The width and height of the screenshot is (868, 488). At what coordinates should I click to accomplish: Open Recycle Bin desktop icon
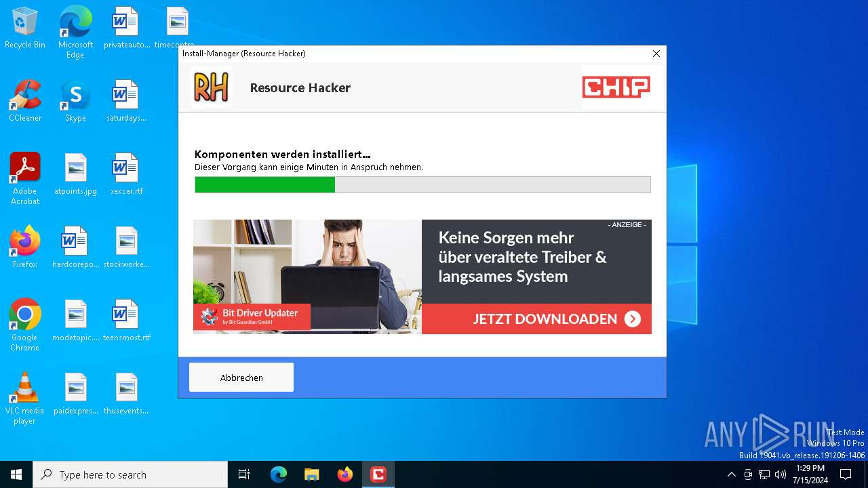click(x=25, y=28)
